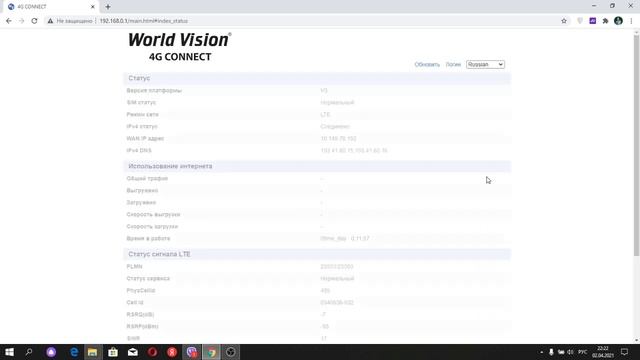
Task: Reload the page with the refresh icon
Action: point(34,21)
